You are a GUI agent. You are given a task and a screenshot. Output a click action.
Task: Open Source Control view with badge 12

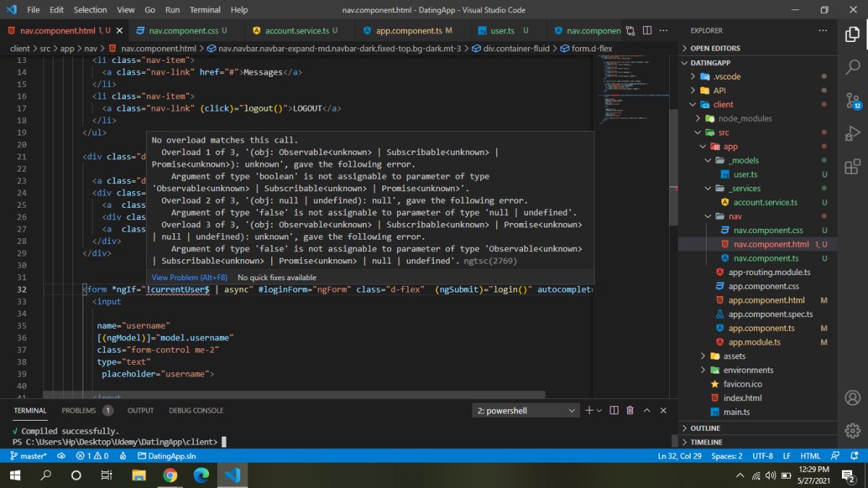[x=852, y=101]
